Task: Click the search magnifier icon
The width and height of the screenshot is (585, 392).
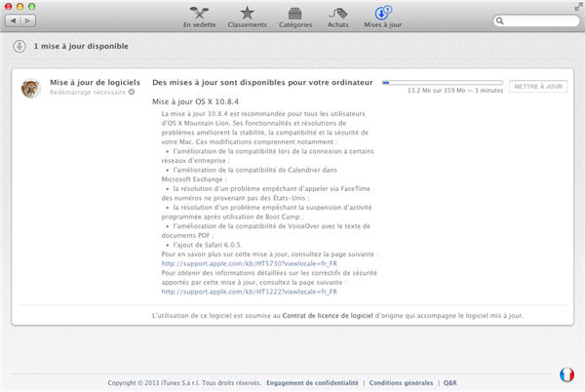Action: click(x=500, y=20)
